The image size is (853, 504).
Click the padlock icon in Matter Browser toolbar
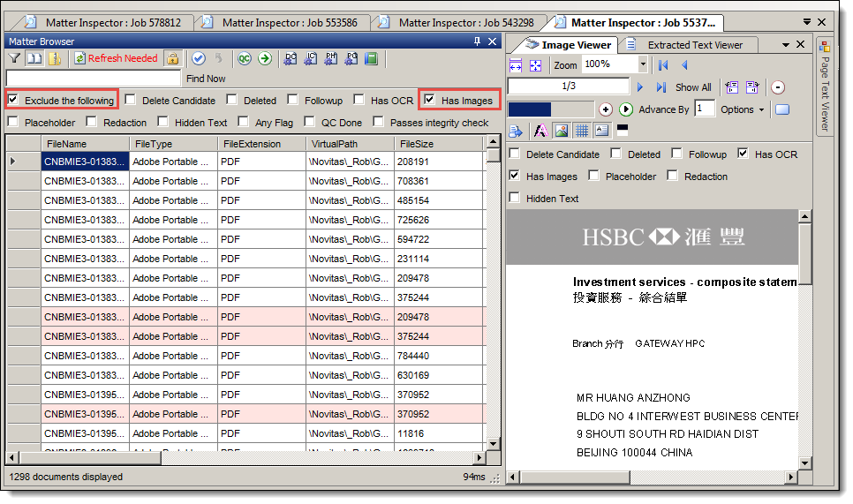point(172,58)
